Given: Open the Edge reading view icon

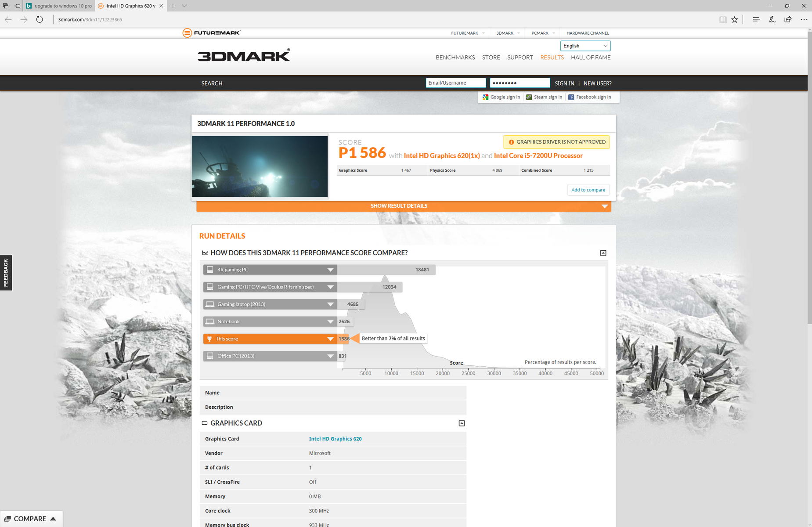Looking at the screenshot, I should coord(722,19).
